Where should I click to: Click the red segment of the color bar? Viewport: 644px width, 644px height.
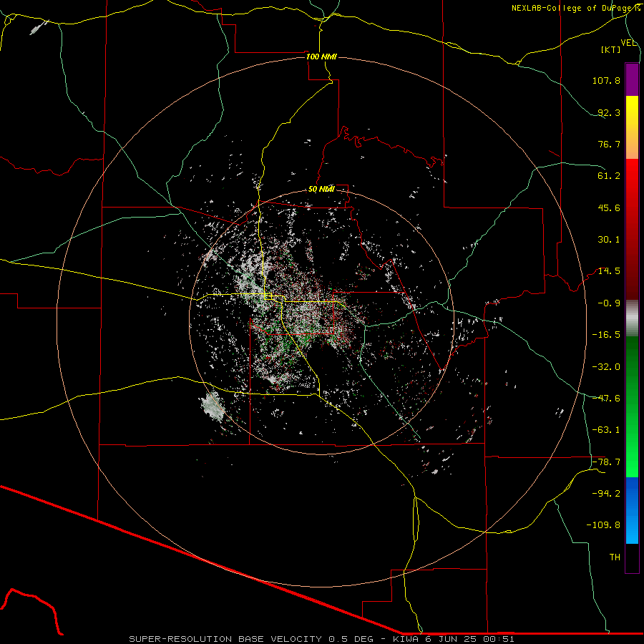pos(632,229)
